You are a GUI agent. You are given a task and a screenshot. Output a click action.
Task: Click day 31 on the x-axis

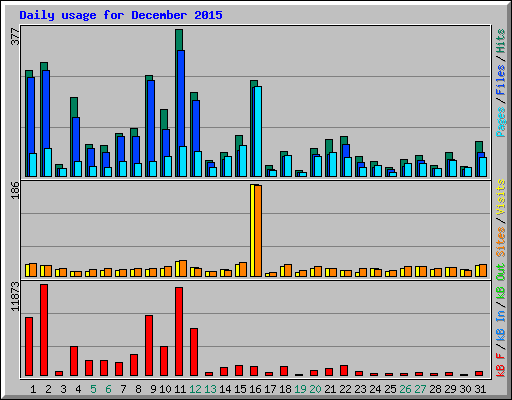tap(480, 389)
